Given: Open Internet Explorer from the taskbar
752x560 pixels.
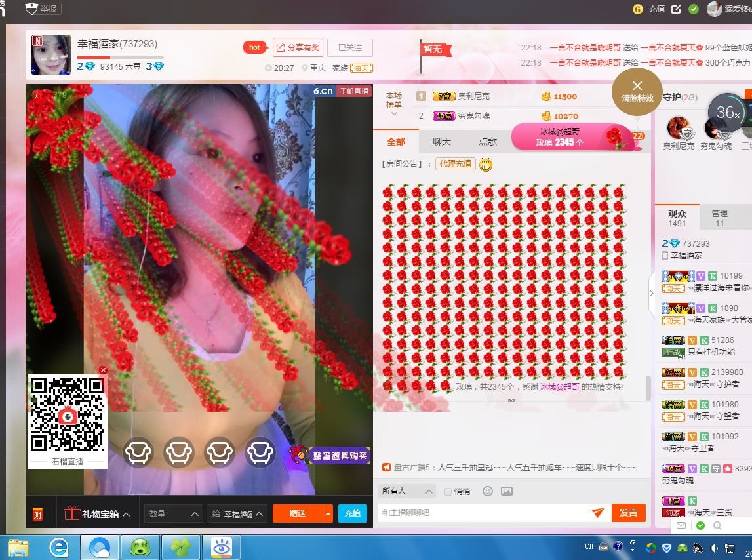Looking at the screenshot, I should [x=59, y=547].
